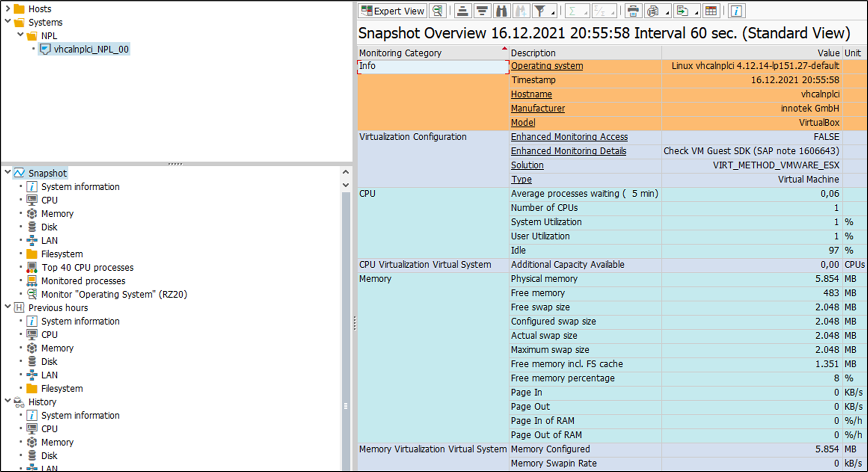The height and width of the screenshot is (472, 868).
Task: Open Disk under History
Action: [49, 456]
